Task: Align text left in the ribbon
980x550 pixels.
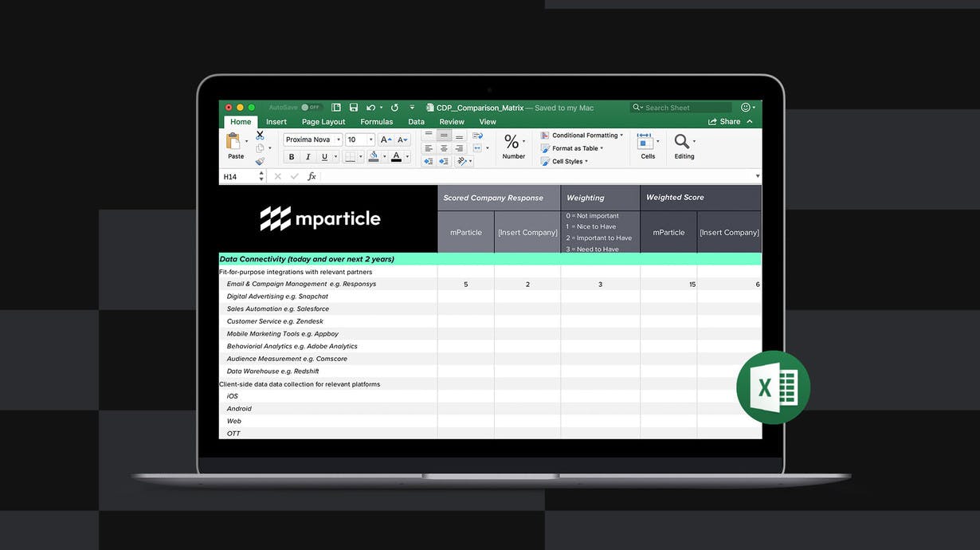Action: pos(429,148)
